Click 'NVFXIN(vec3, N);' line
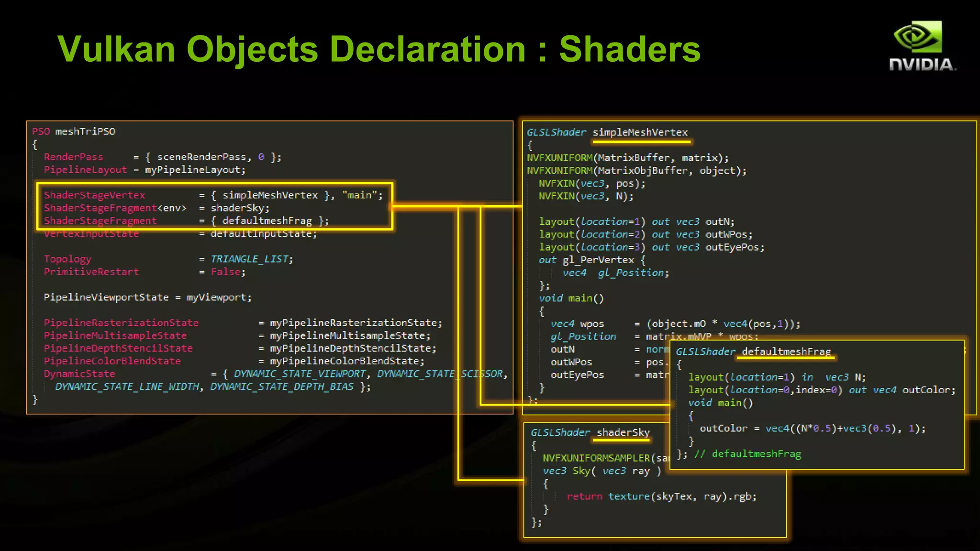The width and height of the screenshot is (980, 551). (x=586, y=196)
